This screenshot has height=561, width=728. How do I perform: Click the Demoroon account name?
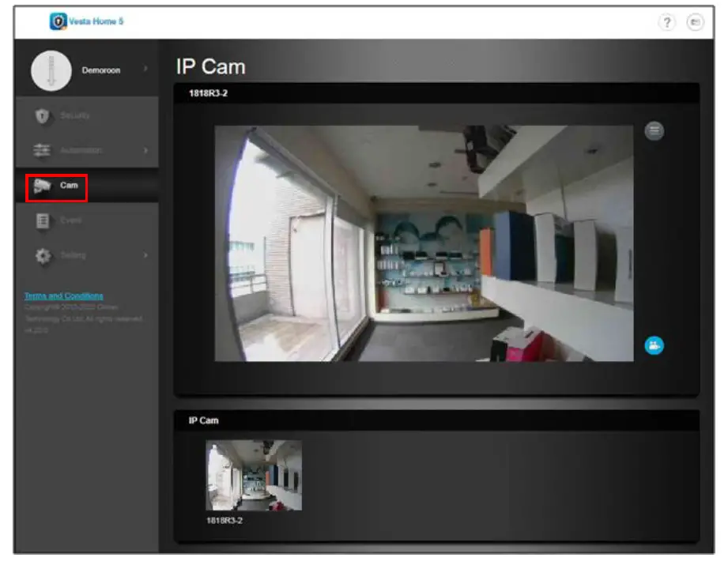[x=100, y=70]
